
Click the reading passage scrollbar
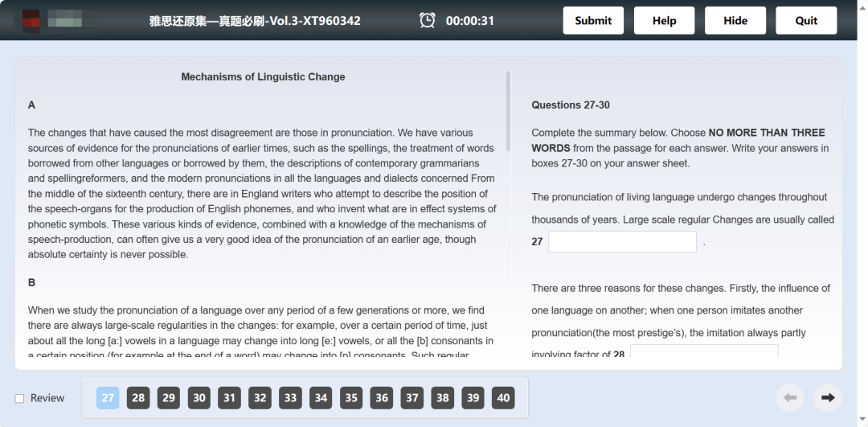click(508, 111)
